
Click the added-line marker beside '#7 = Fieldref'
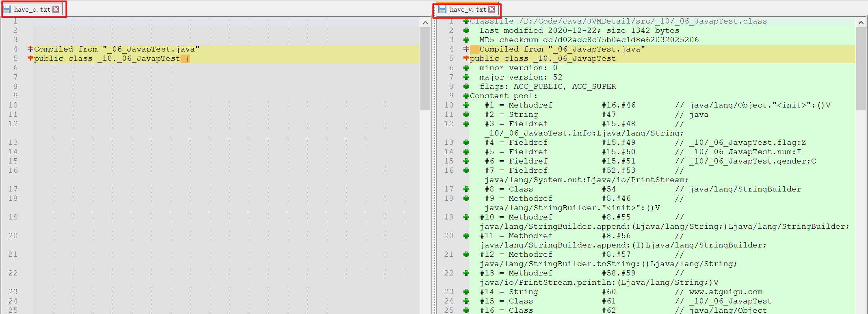coord(466,170)
